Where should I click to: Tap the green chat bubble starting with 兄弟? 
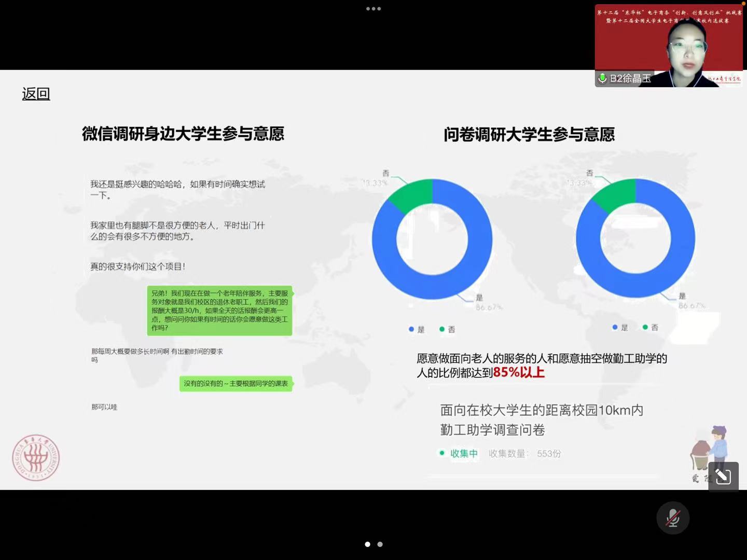point(219,310)
